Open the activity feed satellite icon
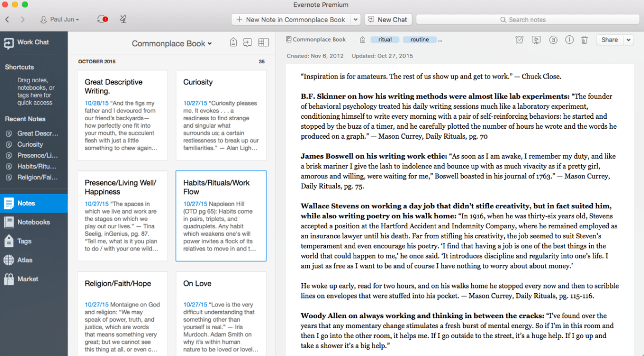Screen dimensions: 644x356 point(123,20)
